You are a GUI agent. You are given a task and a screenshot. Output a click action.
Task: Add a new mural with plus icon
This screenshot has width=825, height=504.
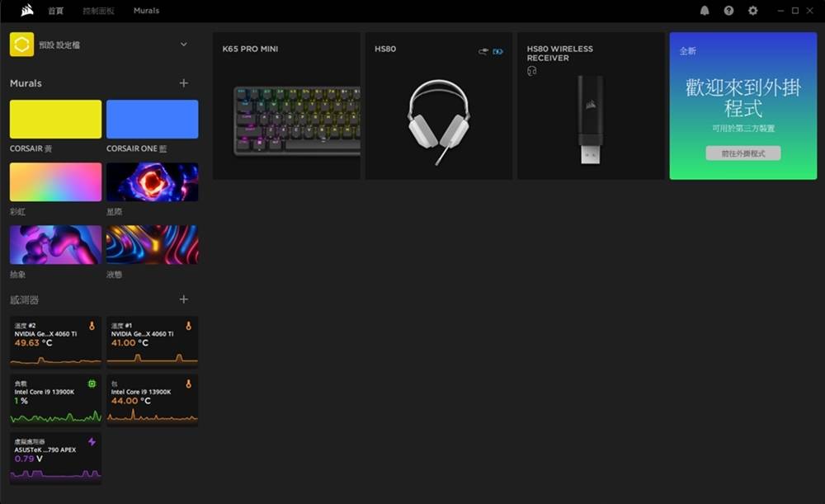click(x=183, y=83)
